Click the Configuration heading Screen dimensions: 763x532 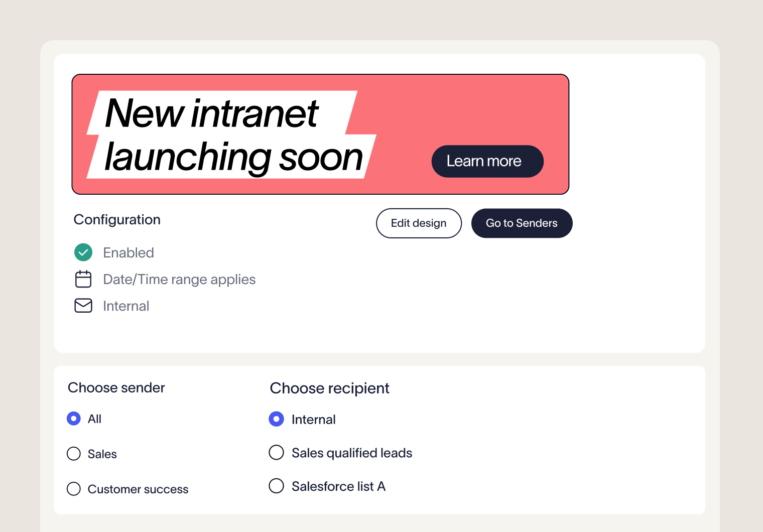pos(117,219)
